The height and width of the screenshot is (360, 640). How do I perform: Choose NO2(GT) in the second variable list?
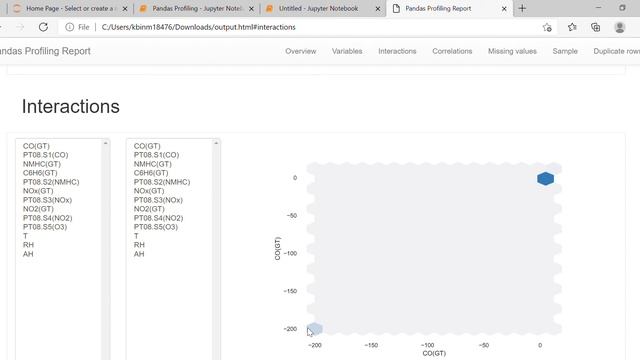149,209
